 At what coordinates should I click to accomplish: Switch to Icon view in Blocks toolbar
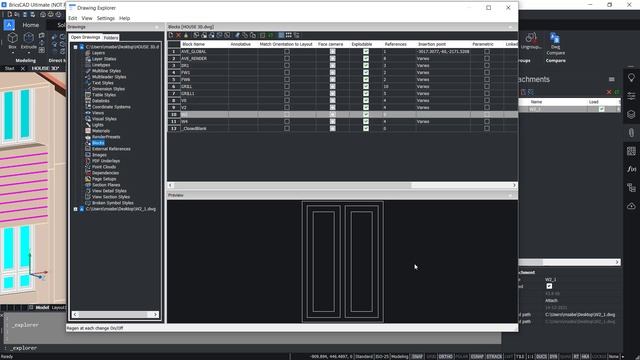289,36
